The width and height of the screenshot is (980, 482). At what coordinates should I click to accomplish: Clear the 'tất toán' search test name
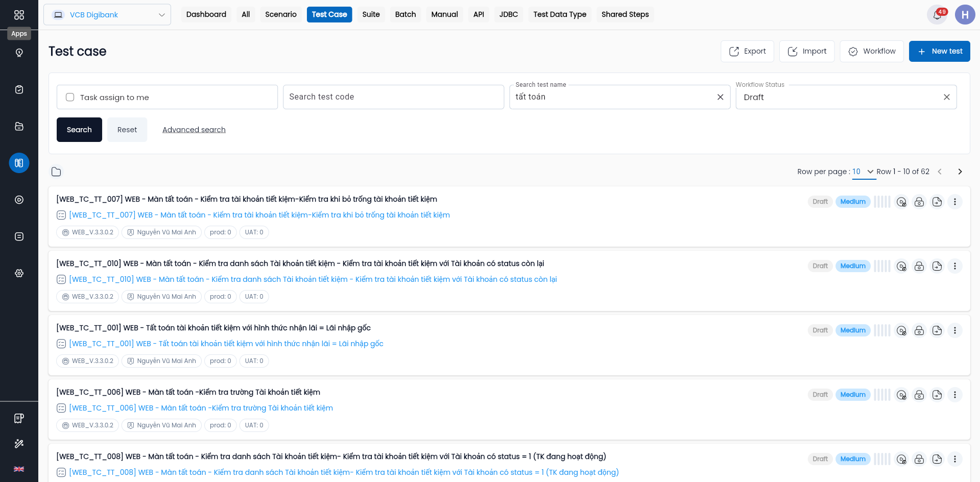coord(720,97)
